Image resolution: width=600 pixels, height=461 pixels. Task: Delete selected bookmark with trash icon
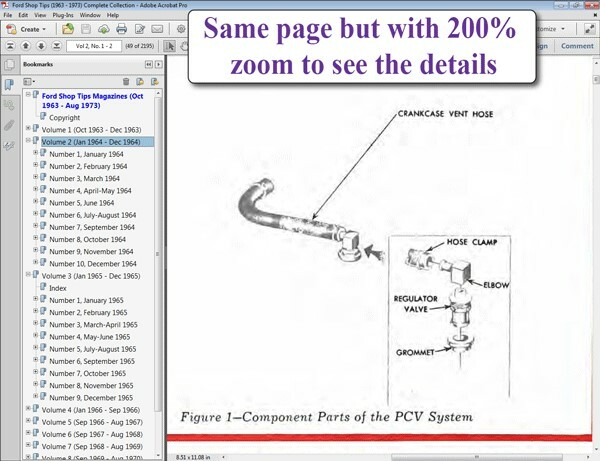pyautogui.click(x=126, y=81)
